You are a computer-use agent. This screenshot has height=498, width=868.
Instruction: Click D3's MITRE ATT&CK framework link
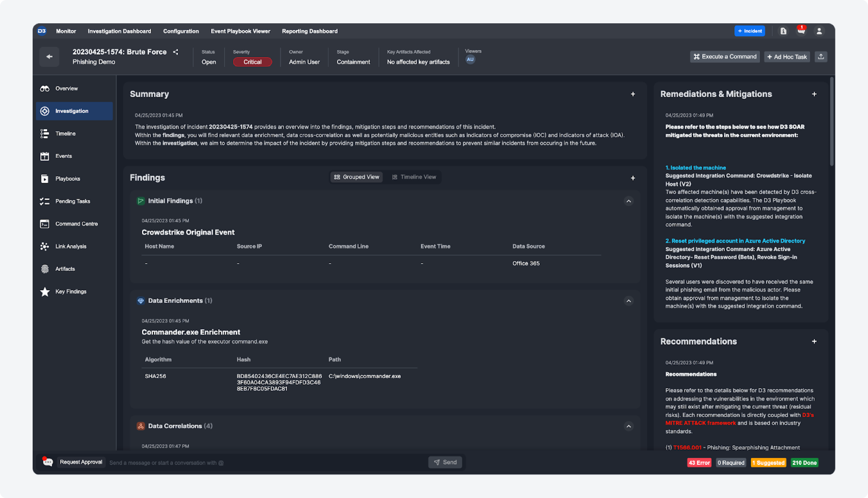click(700, 423)
